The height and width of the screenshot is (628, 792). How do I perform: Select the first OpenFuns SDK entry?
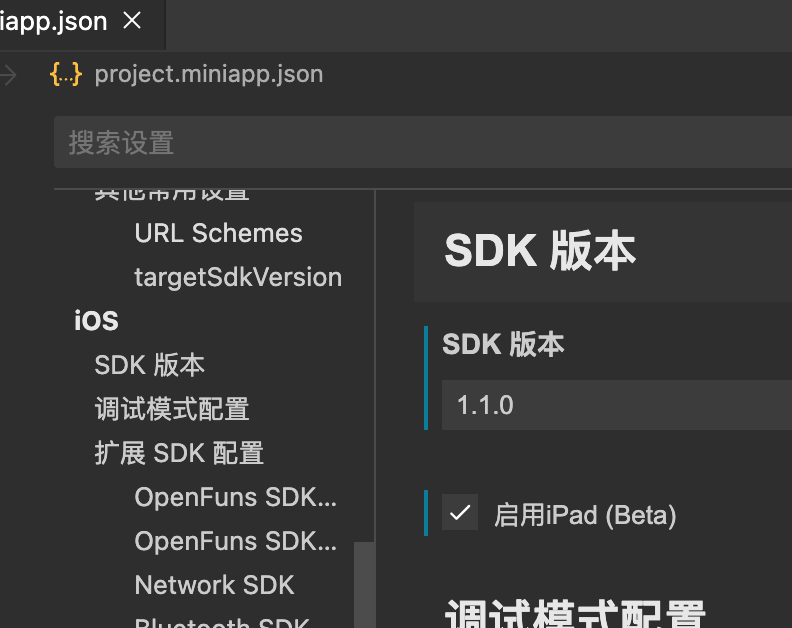coord(235,497)
